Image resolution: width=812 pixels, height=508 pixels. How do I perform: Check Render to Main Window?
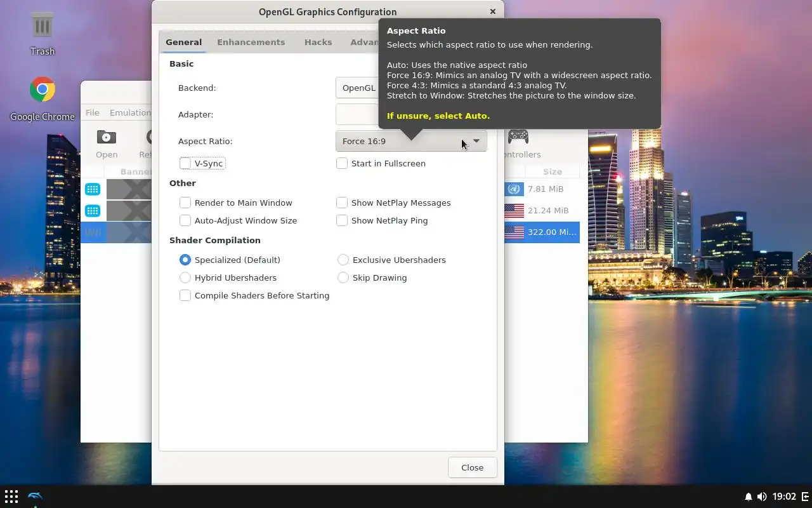click(x=185, y=203)
